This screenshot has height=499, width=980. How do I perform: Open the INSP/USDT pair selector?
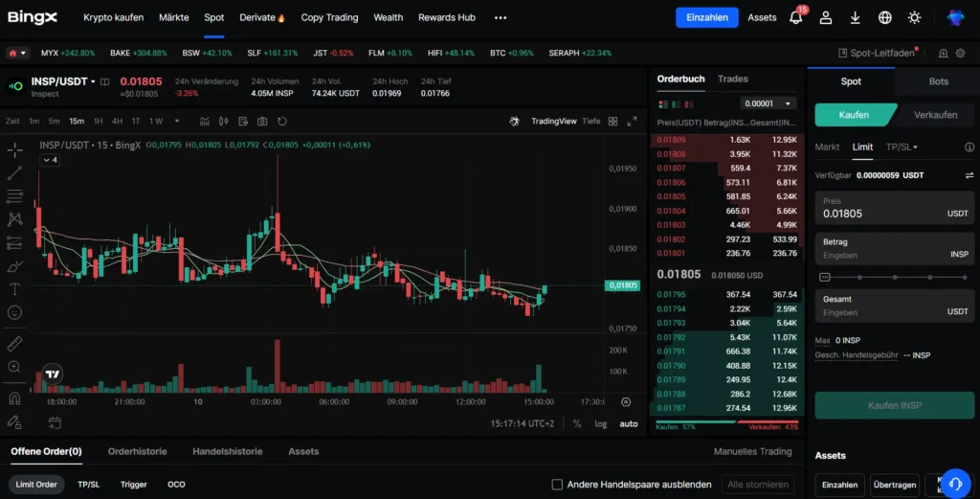[x=63, y=81]
